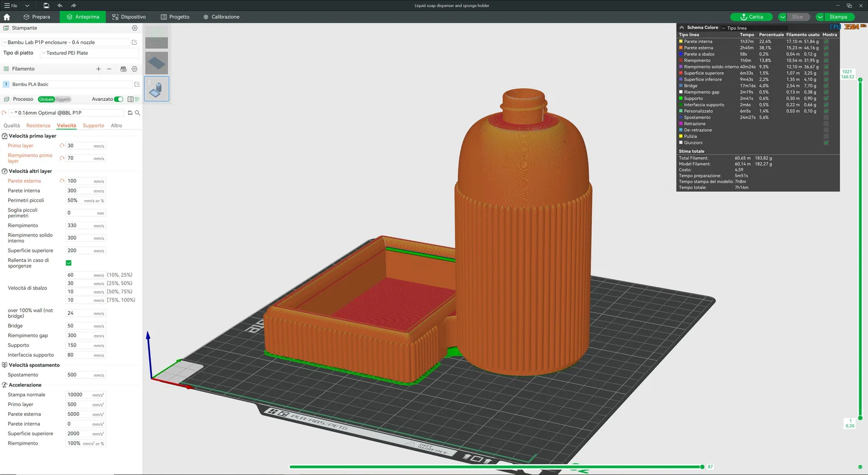868x475 pixels.
Task: Search process settings with magnifier icon
Action: point(138,113)
